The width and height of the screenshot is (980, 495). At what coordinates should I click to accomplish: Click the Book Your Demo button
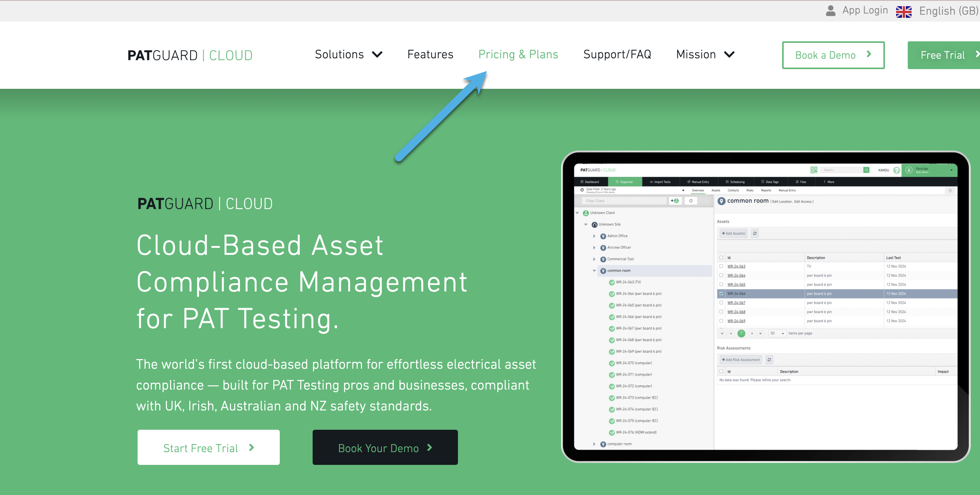(385, 448)
